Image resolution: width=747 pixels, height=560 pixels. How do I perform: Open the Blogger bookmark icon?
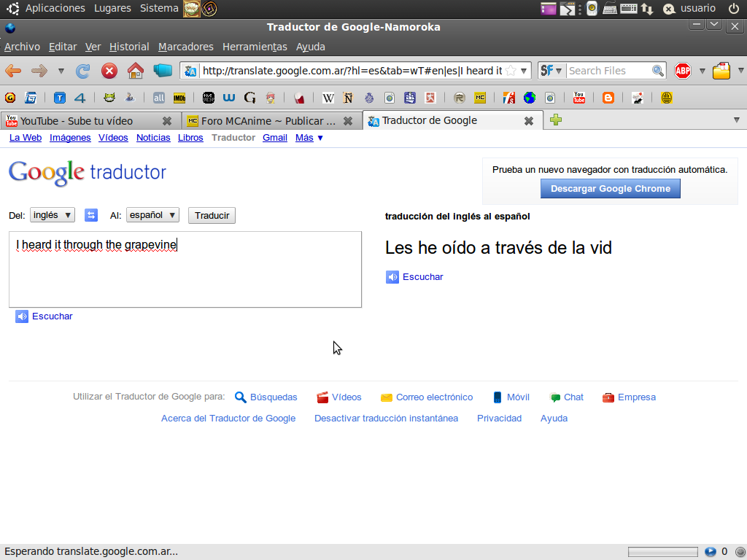pyautogui.click(x=608, y=98)
